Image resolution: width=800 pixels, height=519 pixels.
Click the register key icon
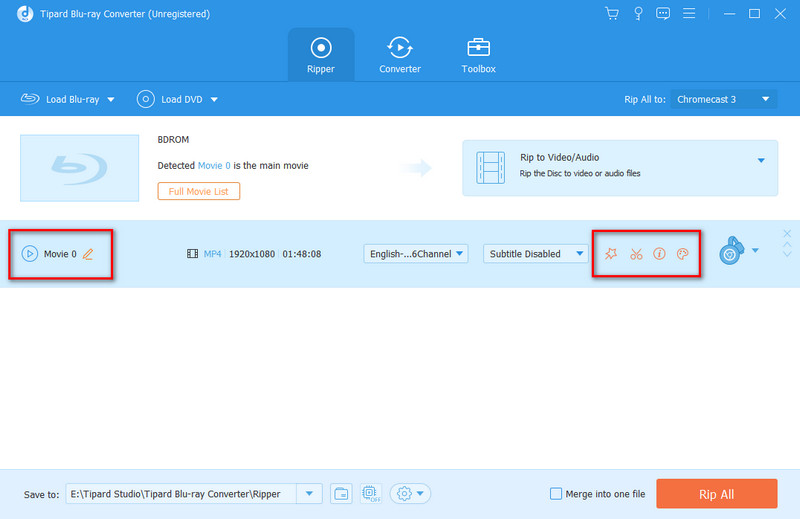pyautogui.click(x=638, y=14)
